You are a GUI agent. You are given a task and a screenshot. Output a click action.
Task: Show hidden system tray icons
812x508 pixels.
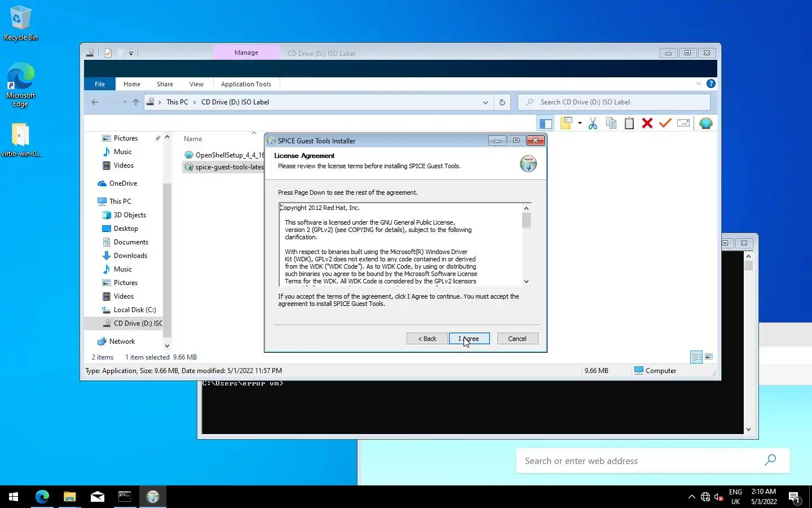(x=691, y=497)
